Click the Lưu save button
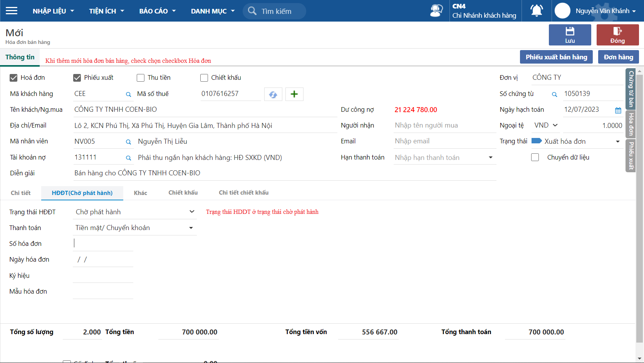Screen dimensions: 644x363 coord(570,35)
